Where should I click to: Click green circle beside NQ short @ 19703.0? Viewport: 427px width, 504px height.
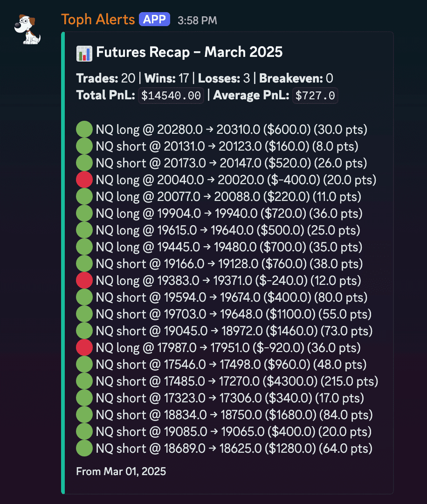click(84, 314)
